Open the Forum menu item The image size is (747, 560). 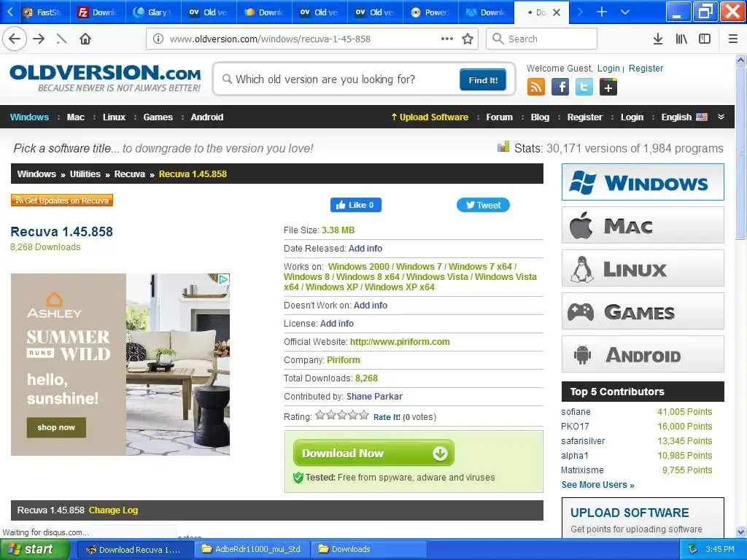[499, 117]
